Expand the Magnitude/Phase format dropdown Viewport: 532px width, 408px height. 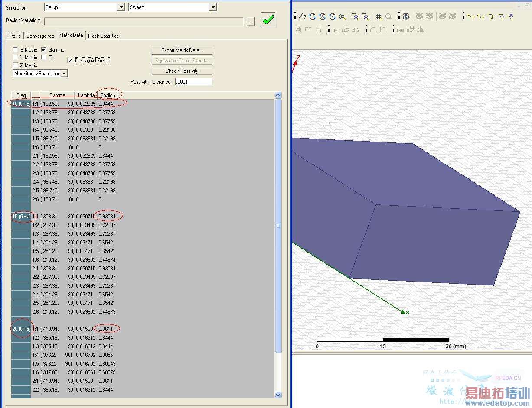tap(64, 74)
